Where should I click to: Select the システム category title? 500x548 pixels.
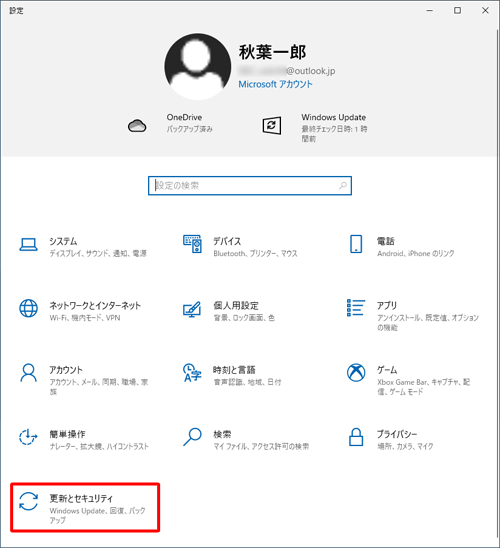[63, 241]
